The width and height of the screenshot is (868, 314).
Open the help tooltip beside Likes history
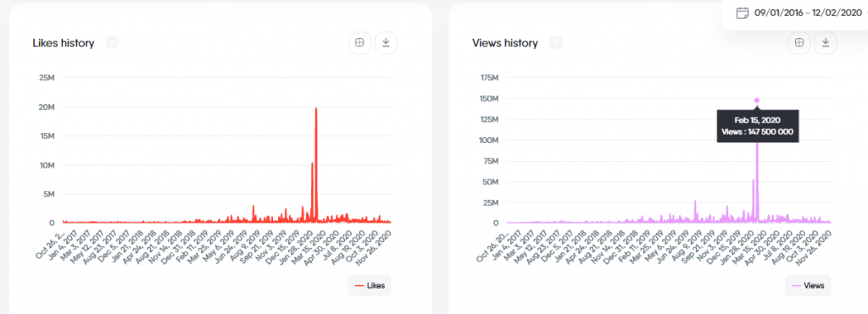(x=112, y=42)
